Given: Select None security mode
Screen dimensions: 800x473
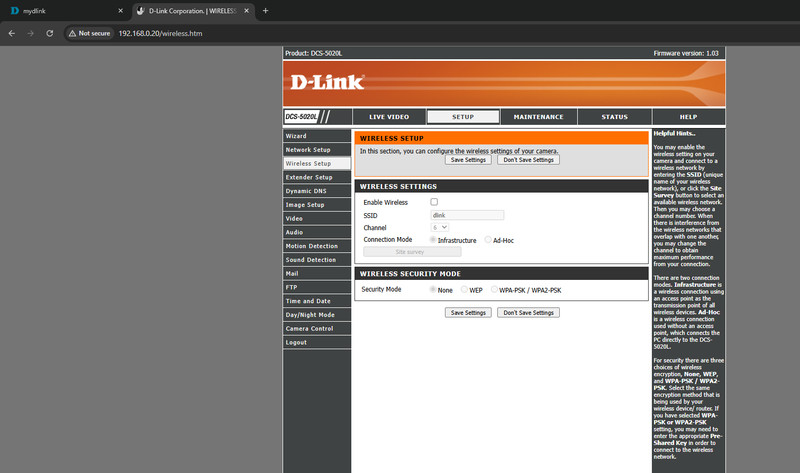Looking at the screenshot, I should (x=433, y=290).
